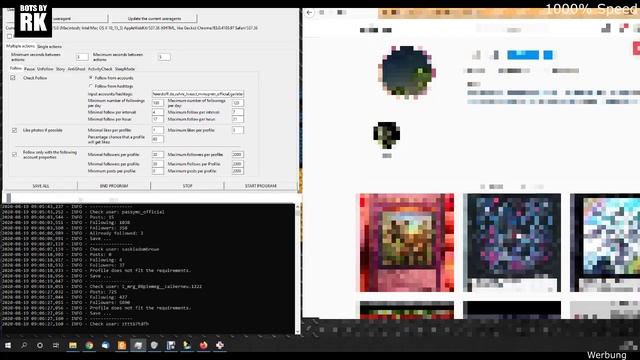Open the Unfollow tab
The height and width of the screenshot is (360, 640).
[x=45, y=69]
